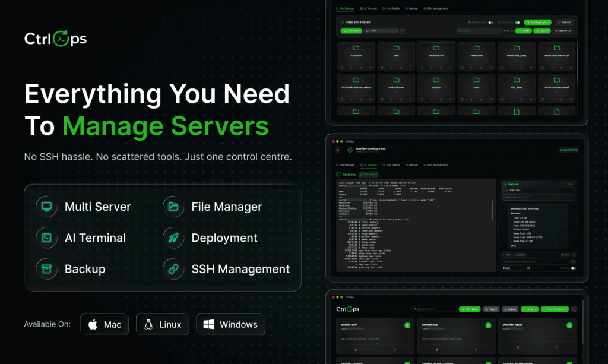Viewport: 608px width, 364px height.
Task: Click the green Folder create button
Action: [x=524, y=31]
